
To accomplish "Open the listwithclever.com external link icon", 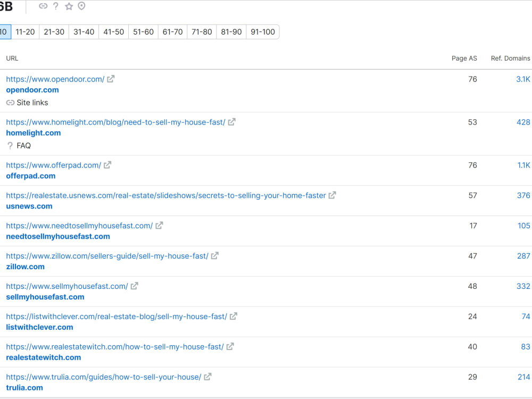I will click(234, 317).
